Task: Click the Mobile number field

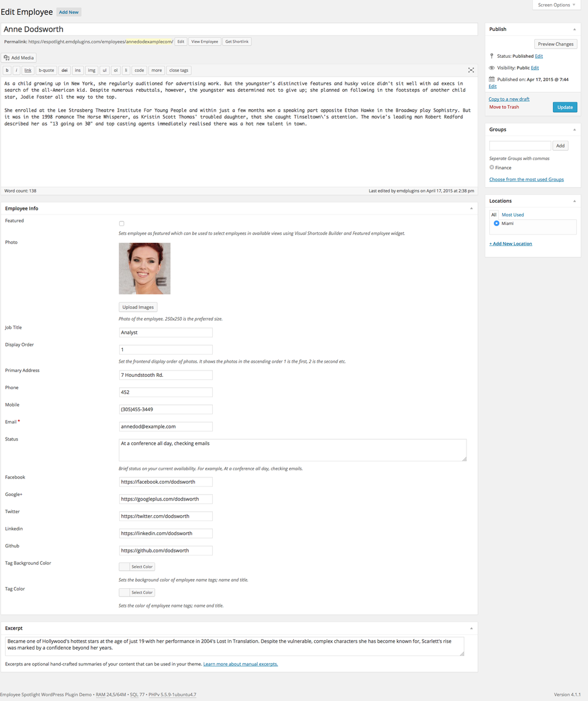Action: [x=165, y=410]
